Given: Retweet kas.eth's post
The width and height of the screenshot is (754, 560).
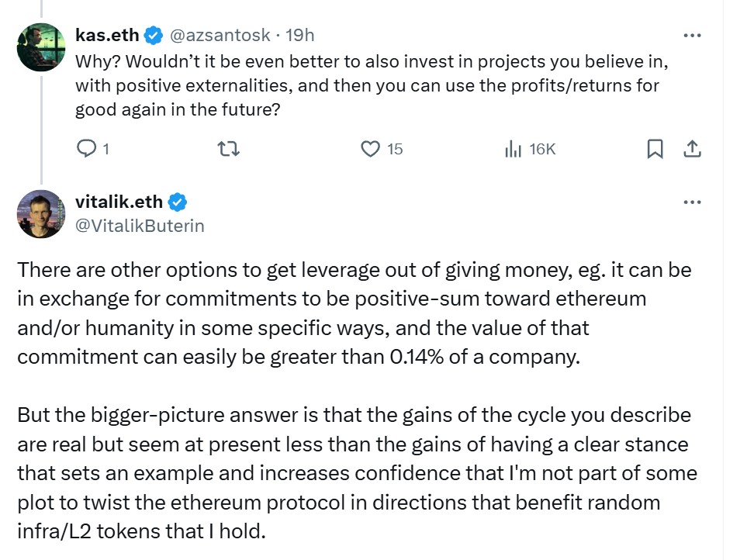Looking at the screenshot, I should coord(228,149).
